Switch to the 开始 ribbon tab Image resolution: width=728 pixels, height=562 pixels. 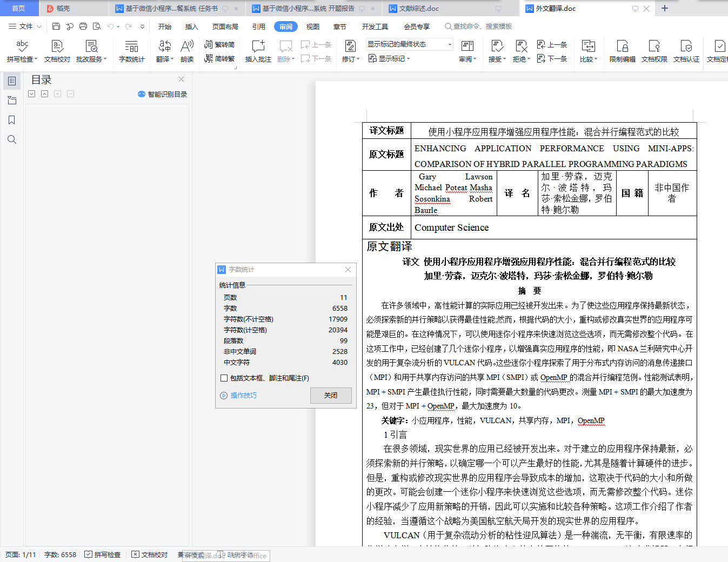pos(165,26)
